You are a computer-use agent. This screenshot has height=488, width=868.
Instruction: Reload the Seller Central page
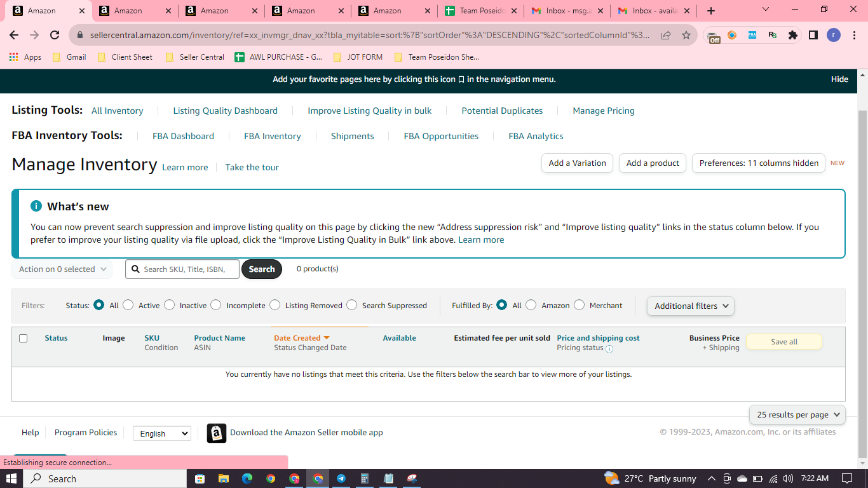[55, 35]
